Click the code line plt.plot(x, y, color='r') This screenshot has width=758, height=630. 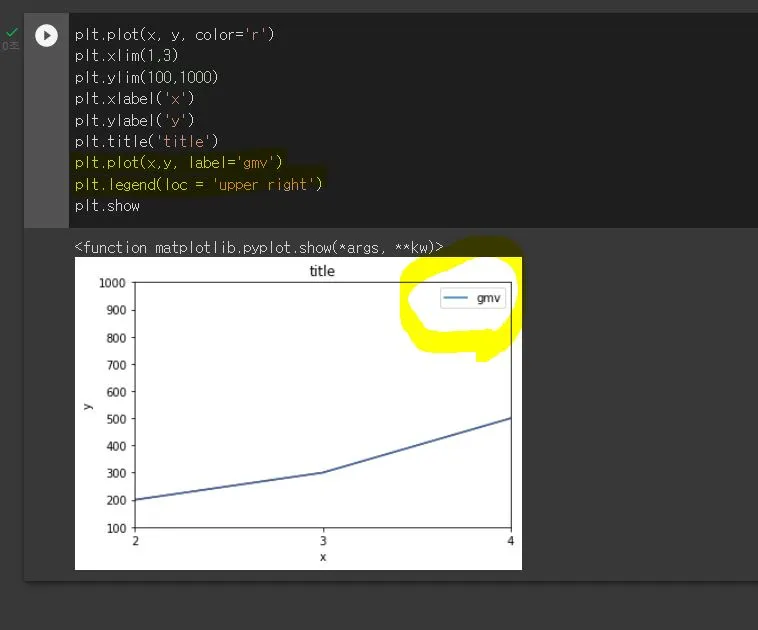tap(175, 35)
